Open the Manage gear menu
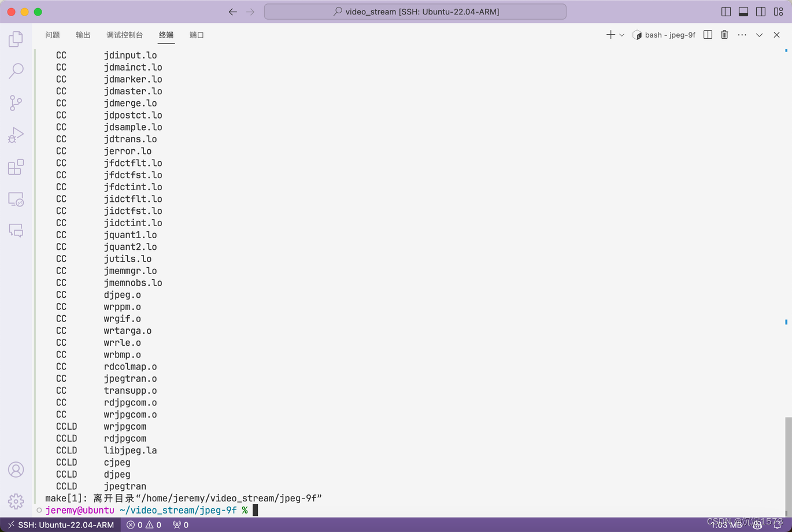 pyautogui.click(x=16, y=501)
